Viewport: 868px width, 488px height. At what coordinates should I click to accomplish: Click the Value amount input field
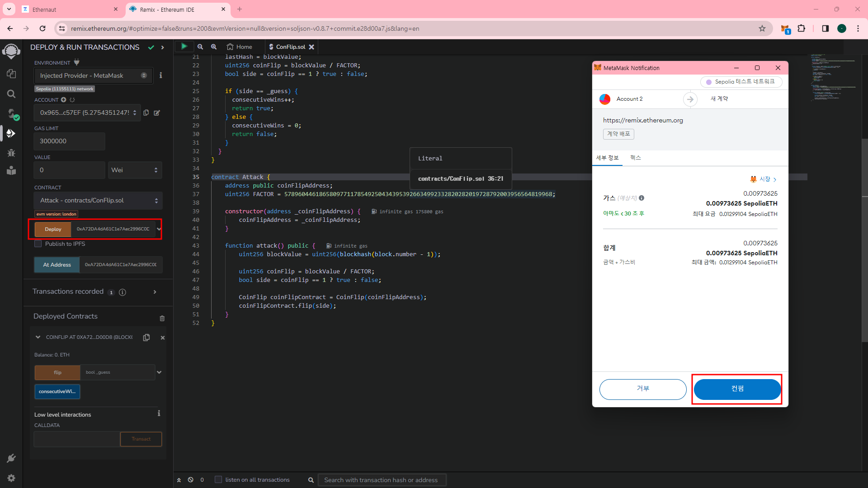click(70, 170)
